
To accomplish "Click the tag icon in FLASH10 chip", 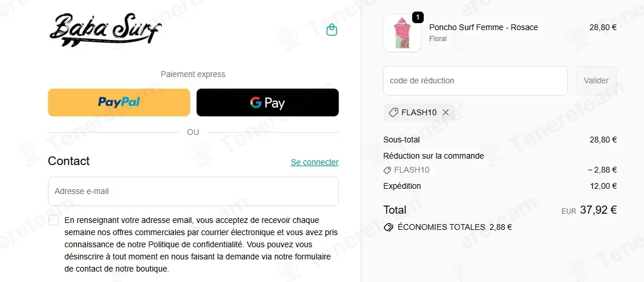I will 393,112.
